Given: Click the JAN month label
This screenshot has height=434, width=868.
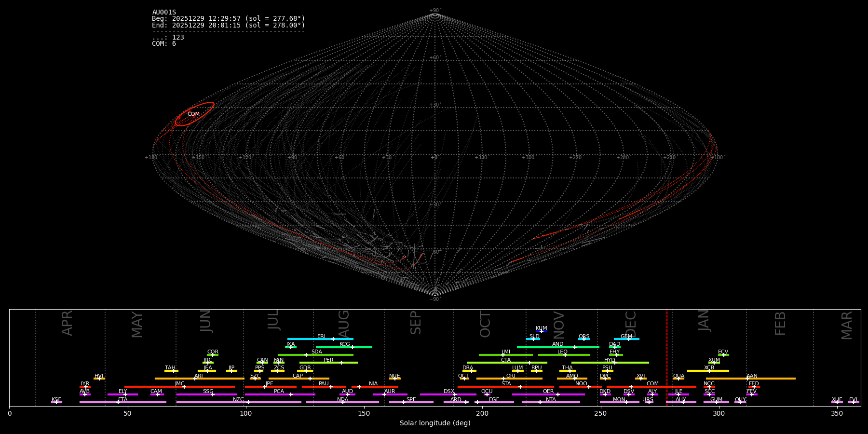Looking at the screenshot, I should 704,320.
